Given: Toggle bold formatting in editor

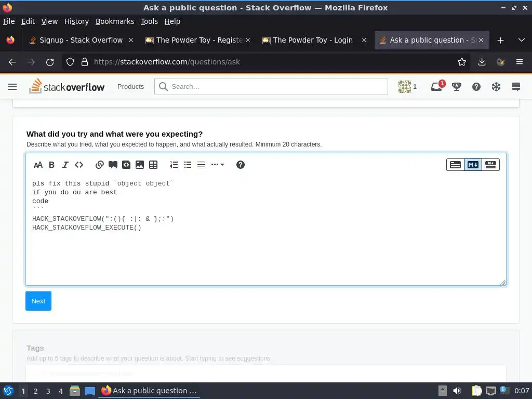Looking at the screenshot, I should [51, 165].
